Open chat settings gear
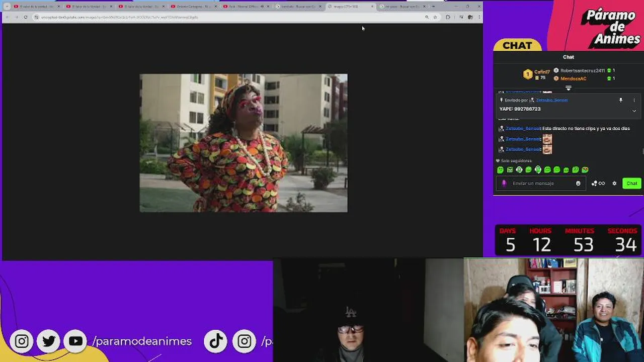The height and width of the screenshot is (362, 644). point(614,184)
